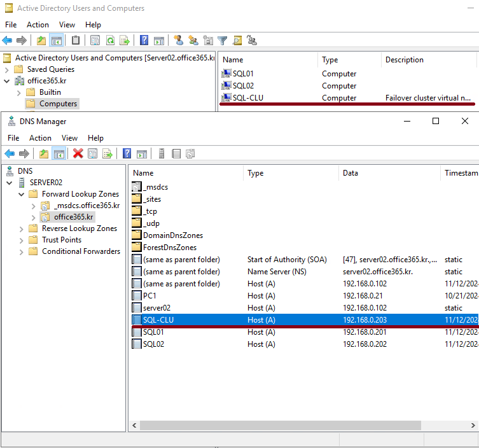The image size is (479, 448).
Task: Go forward in DNS Manager toolbar
Action: click(24, 154)
